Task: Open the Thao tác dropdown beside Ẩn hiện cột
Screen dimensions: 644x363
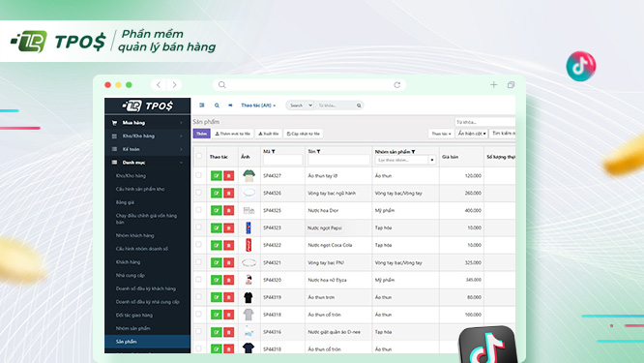Action: (441, 134)
